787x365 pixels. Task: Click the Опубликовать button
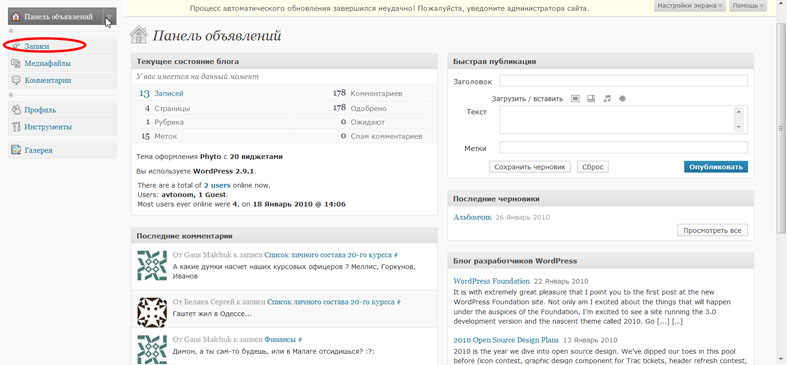click(x=715, y=167)
